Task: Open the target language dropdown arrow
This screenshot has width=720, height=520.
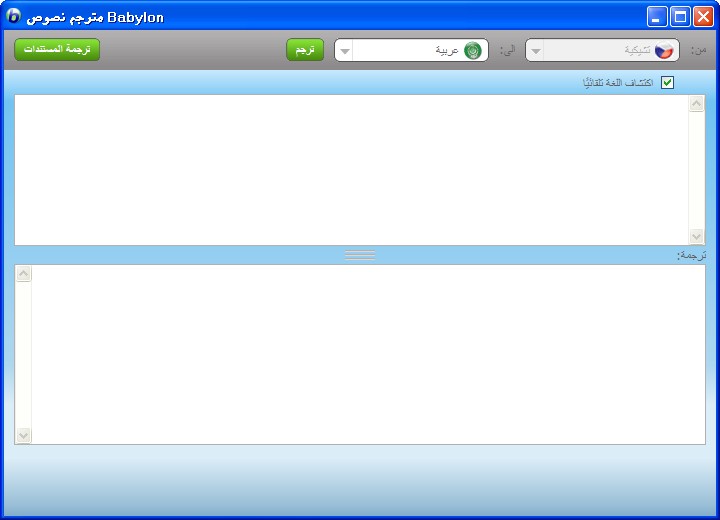Action: click(345, 51)
